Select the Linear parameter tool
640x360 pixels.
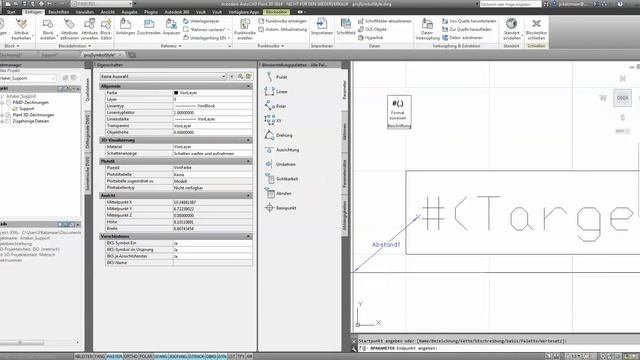tap(276, 91)
